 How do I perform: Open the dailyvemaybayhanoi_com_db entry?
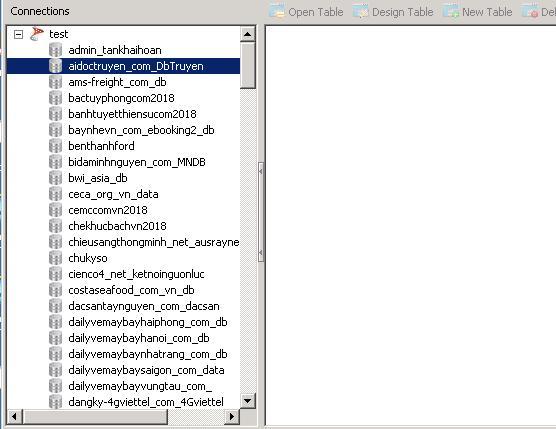pyautogui.click(x=139, y=338)
